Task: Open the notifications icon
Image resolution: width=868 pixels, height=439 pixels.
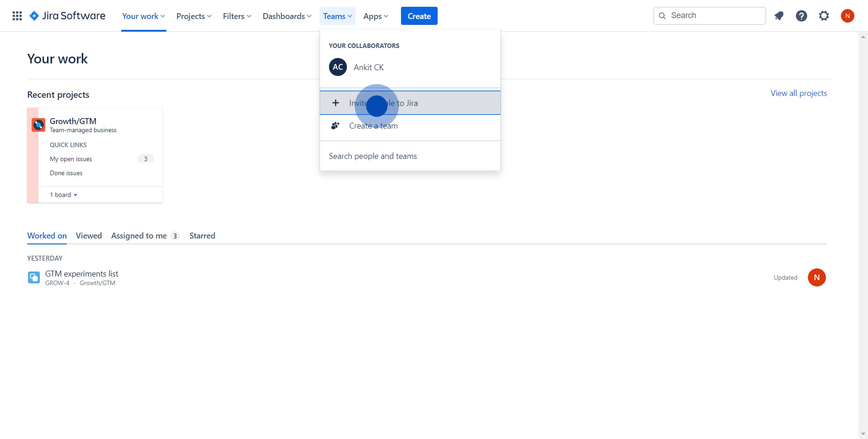Action: click(x=778, y=16)
